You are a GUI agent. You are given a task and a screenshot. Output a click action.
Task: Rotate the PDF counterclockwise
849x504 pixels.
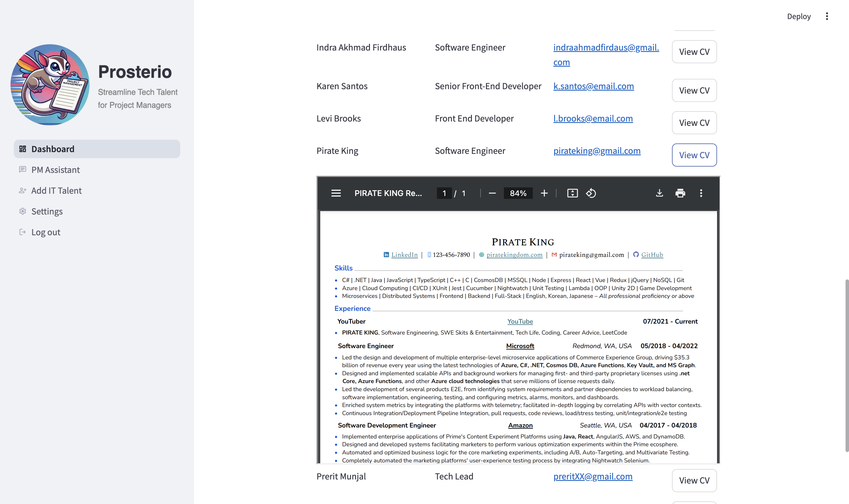coord(591,193)
